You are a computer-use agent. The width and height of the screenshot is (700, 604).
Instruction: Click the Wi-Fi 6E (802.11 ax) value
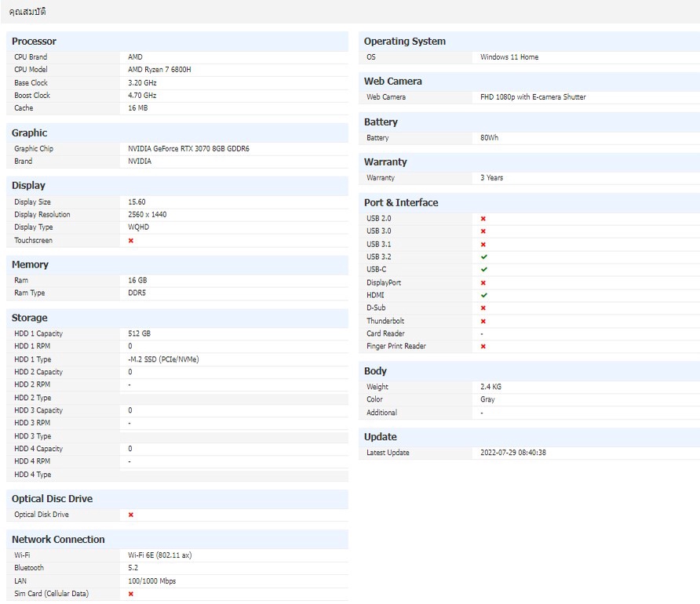[x=160, y=555]
